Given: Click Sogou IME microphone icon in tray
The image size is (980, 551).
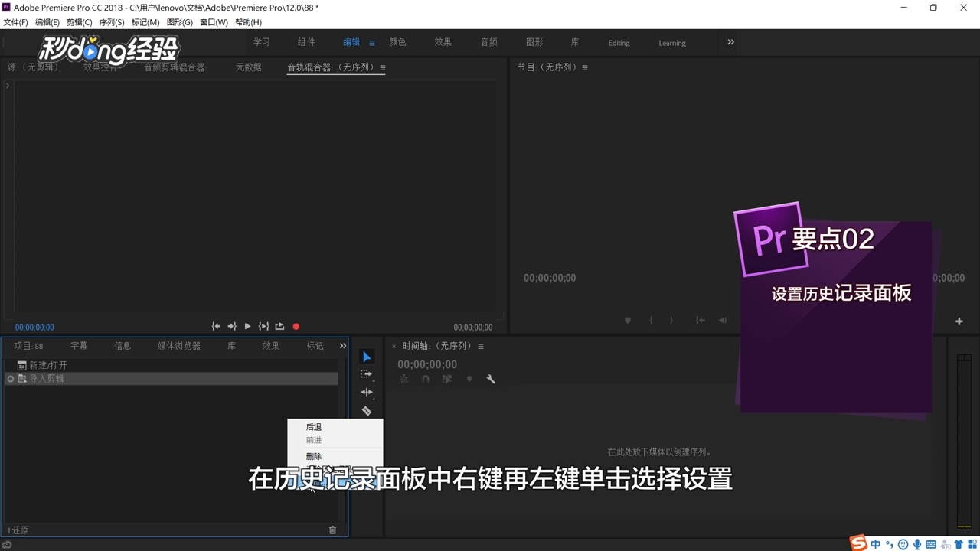Looking at the screenshot, I should 916,544.
